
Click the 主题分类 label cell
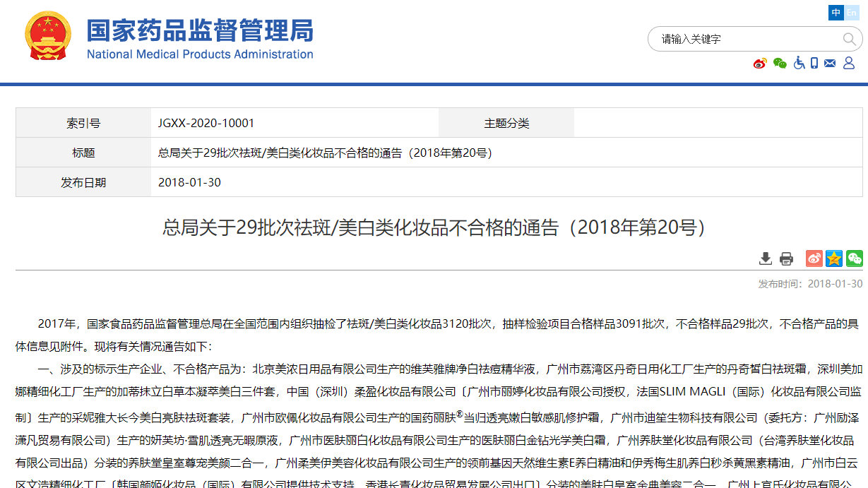(506, 123)
